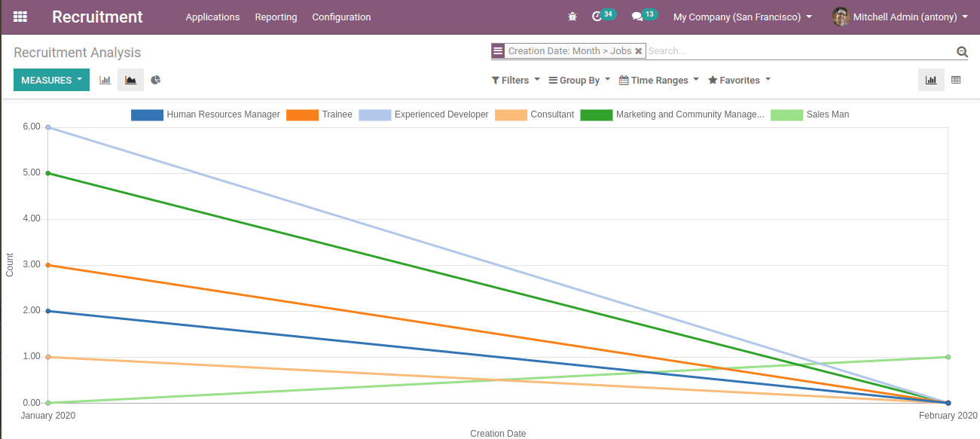Click Human Resources Manager point at 2.00
Image resolution: width=980 pixels, height=439 pixels.
48,311
